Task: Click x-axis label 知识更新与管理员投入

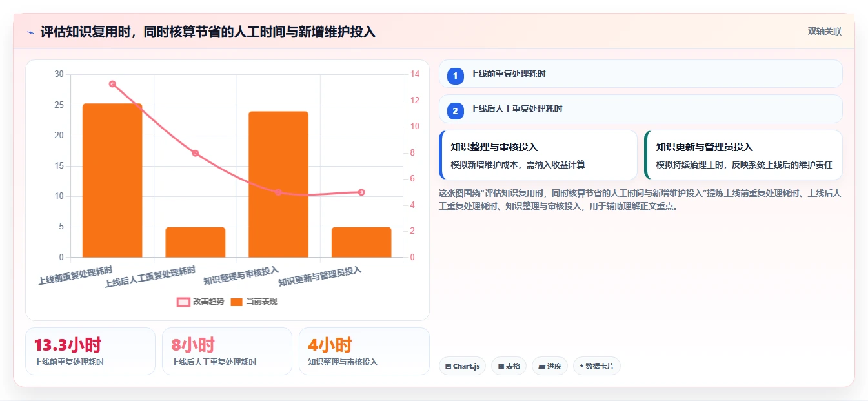Action: (320, 277)
